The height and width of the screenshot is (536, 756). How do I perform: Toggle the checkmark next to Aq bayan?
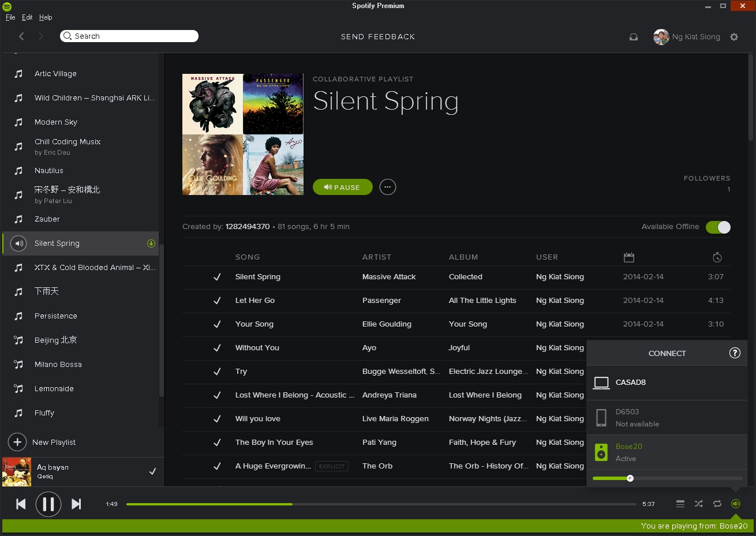(152, 471)
